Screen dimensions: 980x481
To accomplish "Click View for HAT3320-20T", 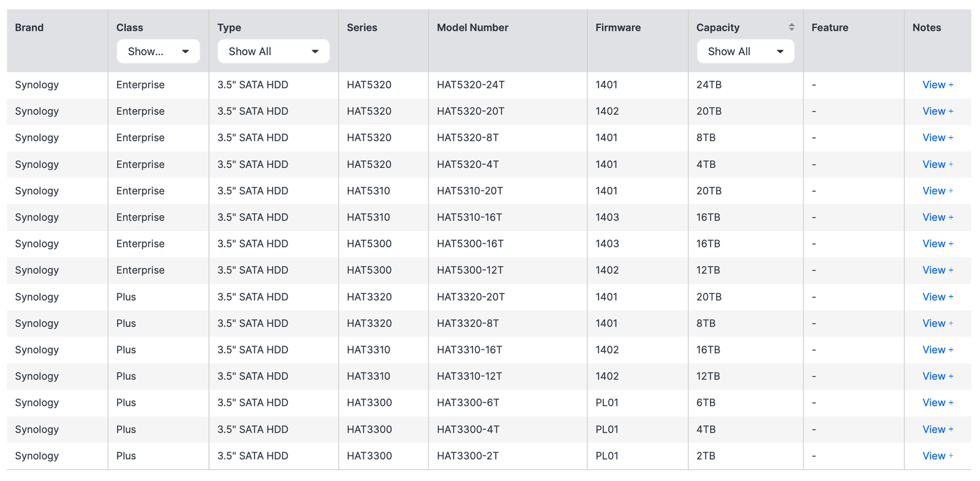I will pyautogui.click(x=938, y=297).
